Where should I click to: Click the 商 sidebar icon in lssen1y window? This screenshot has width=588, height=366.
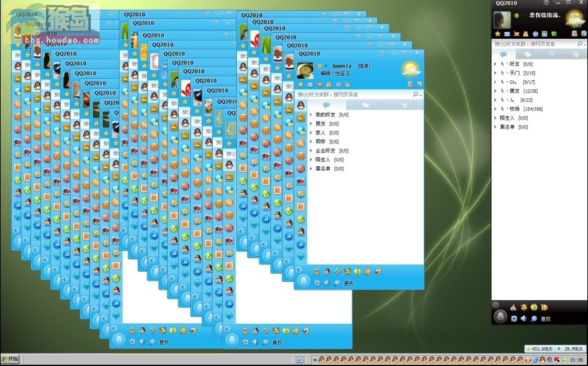click(x=301, y=169)
